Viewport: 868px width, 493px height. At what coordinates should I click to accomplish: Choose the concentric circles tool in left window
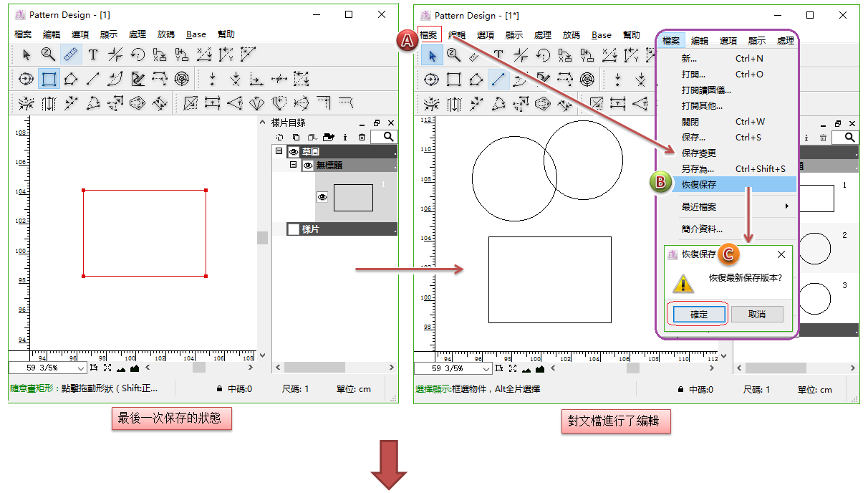pos(182,79)
